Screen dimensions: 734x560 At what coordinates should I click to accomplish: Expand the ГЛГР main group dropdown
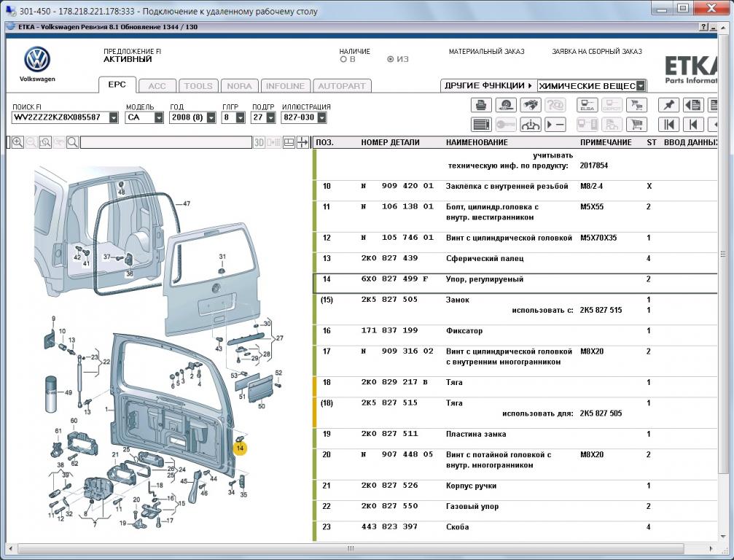[x=240, y=117]
